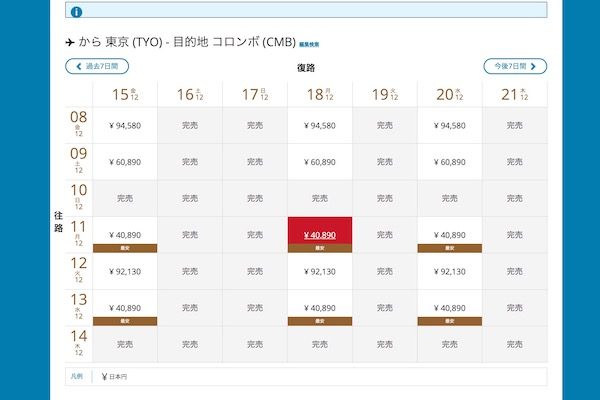Select ¥94,580 fare: depart 08, return 15
The width and height of the screenshot is (600, 400).
[x=125, y=126]
